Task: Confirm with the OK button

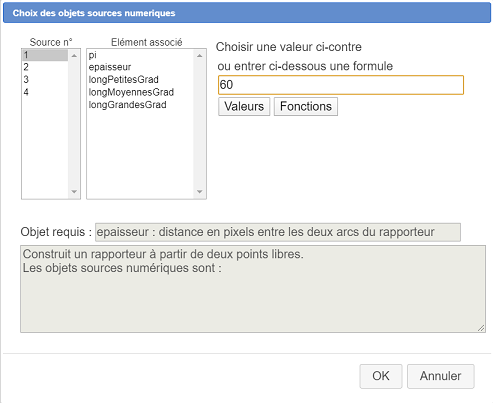Action: (x=381, y=376)
